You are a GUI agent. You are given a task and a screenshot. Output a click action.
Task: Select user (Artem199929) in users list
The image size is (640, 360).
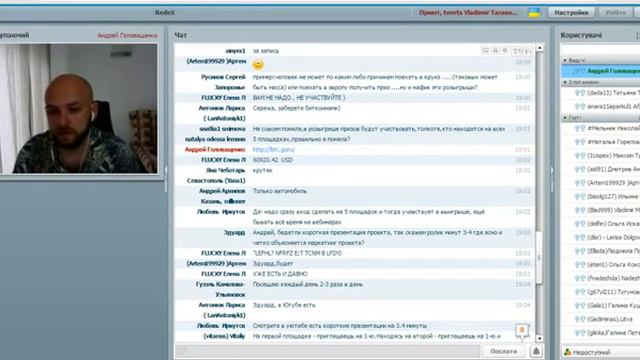coord(601,183)
